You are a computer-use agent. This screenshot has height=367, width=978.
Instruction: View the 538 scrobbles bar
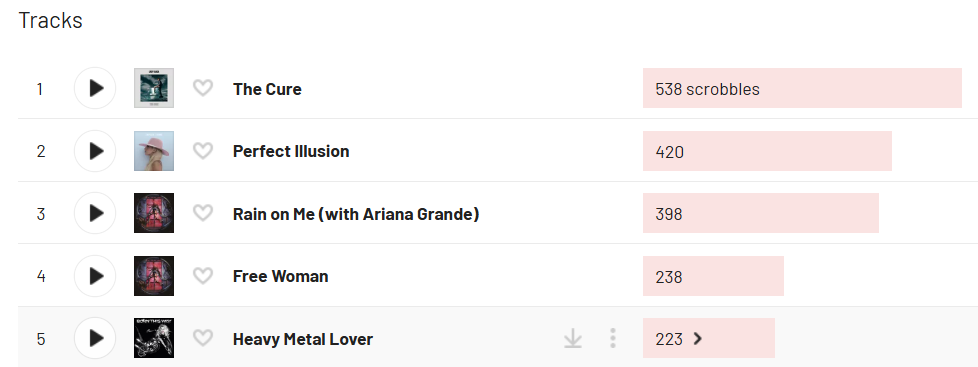point(802,88)
